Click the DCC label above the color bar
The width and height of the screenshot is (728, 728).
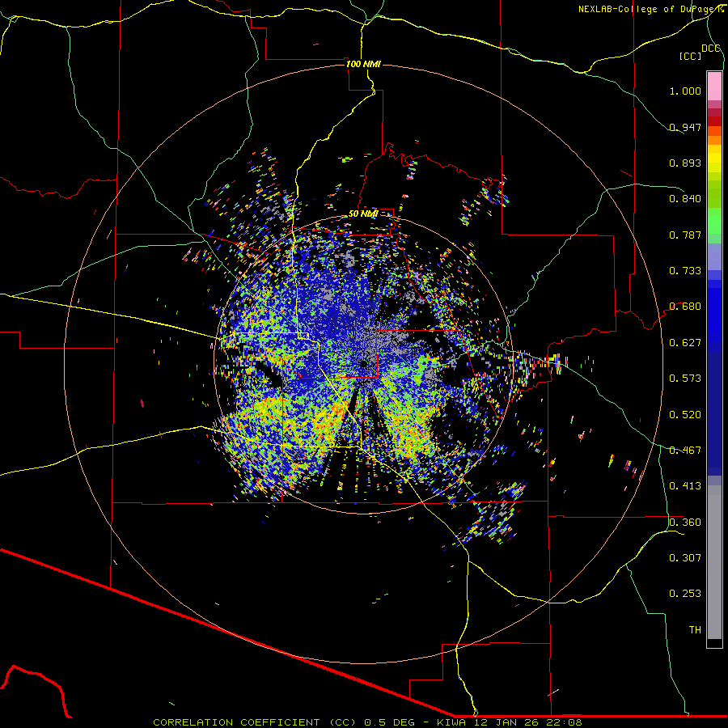coord(711,49)
